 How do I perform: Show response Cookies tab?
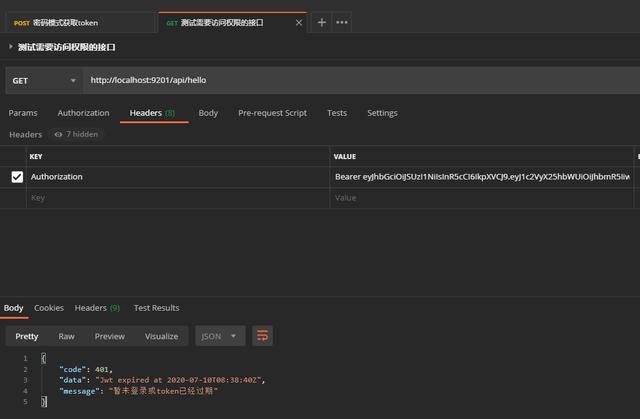point(49,308)
